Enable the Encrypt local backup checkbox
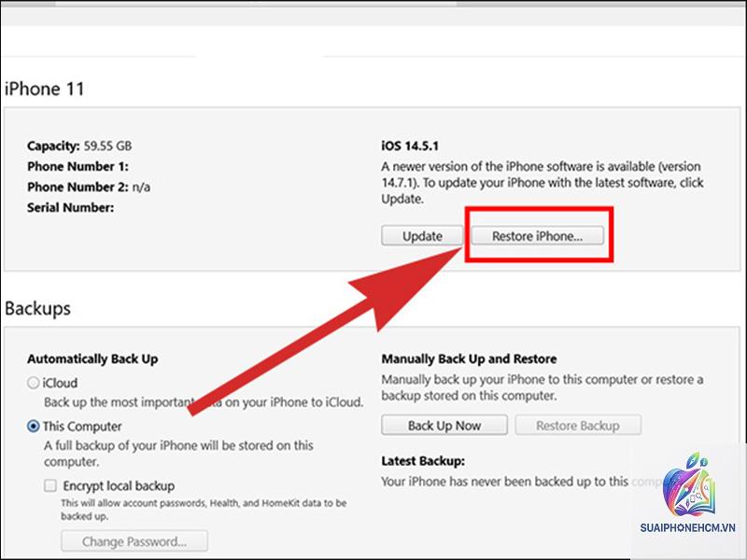Screen dimensions: 747x560 pyautogui.click(x=50, y=485)
